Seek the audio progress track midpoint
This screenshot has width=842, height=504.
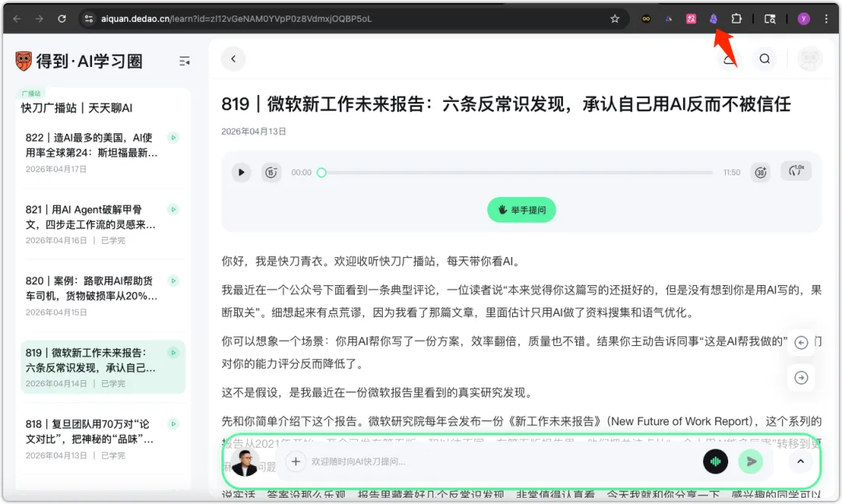(517, 172)
